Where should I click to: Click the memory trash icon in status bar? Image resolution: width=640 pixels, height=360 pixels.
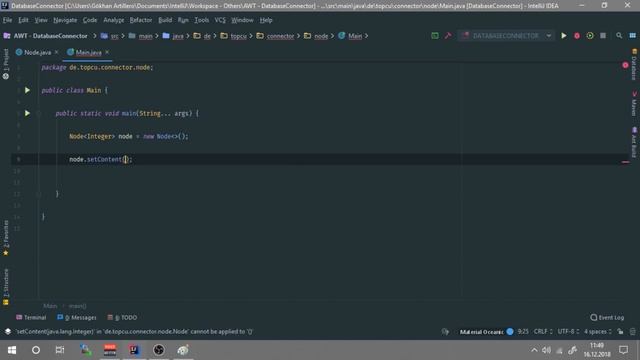click(632, 331)
